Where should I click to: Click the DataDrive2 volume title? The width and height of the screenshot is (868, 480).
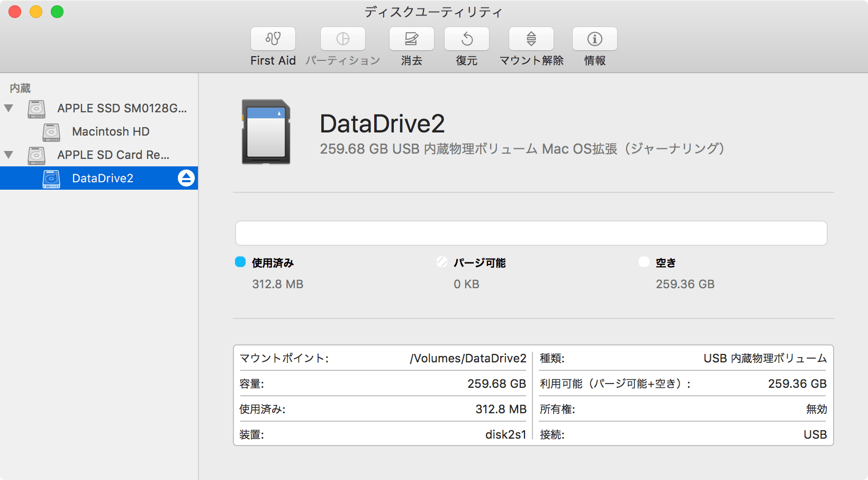[x=382, y=123]
